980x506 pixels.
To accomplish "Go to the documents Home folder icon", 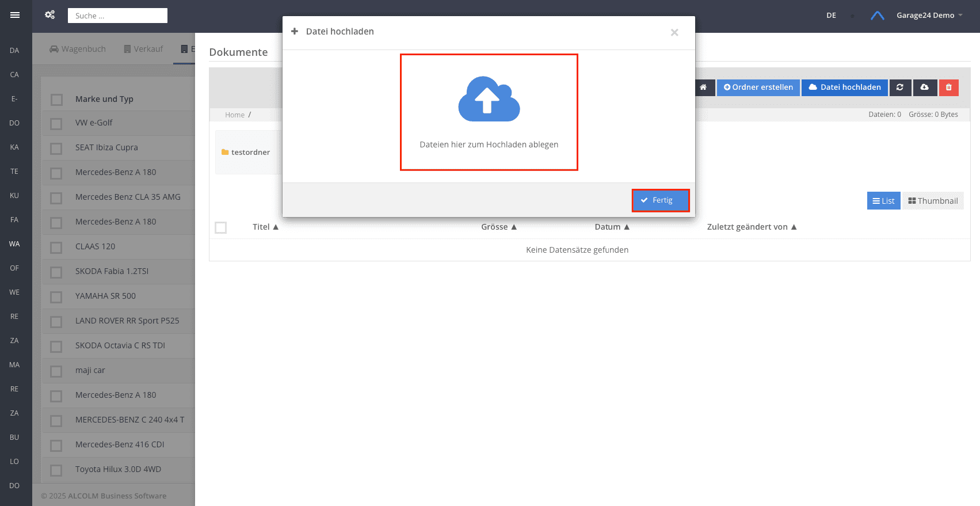I will click(703, 87).
